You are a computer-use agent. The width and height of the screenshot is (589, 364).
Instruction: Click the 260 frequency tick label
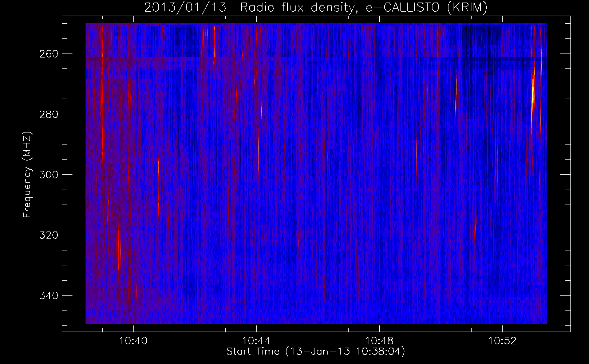[x=49, y=54]
